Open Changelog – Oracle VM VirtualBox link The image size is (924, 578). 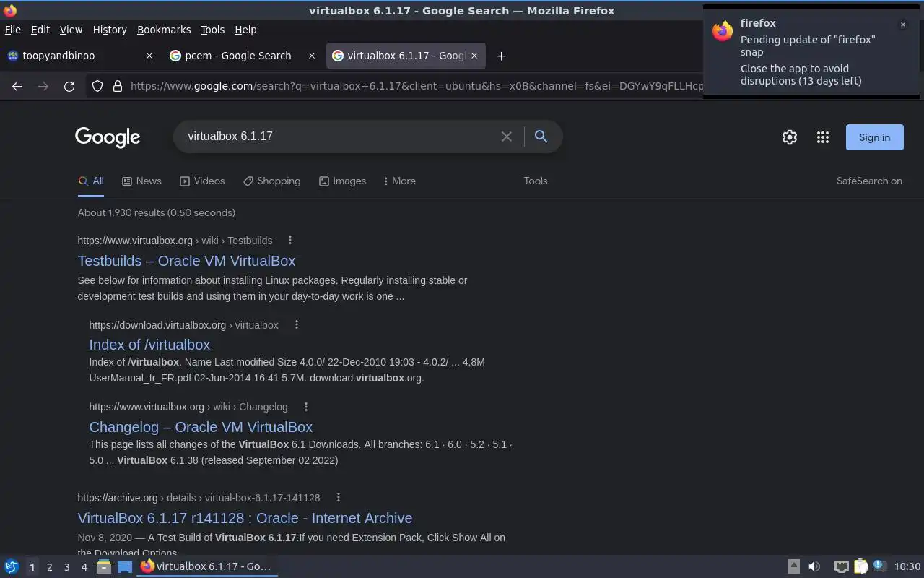(x=201, y=427)
